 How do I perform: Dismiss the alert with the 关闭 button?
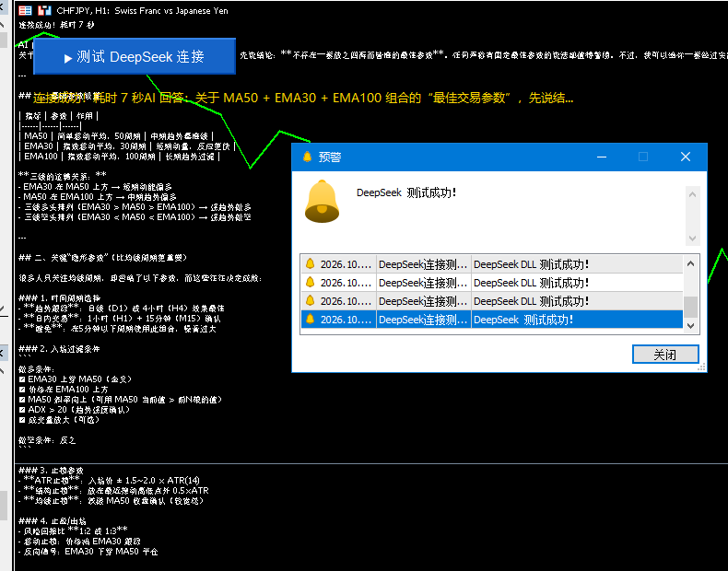pyautogui.click(x=665, y=355)
